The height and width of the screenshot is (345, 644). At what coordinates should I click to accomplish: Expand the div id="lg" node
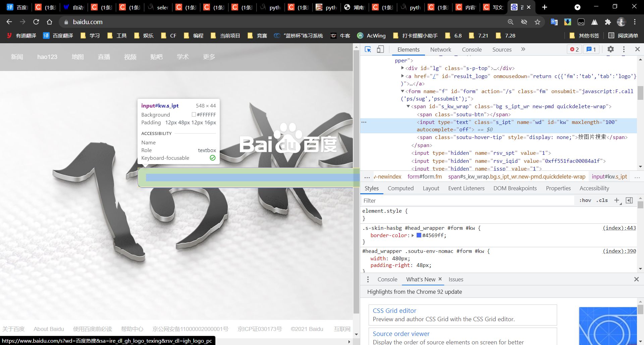402,68
